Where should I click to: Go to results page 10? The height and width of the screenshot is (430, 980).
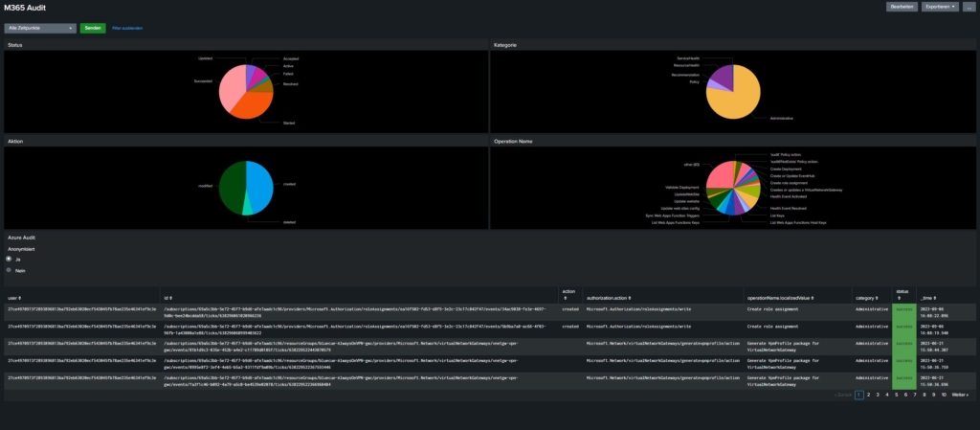click(x=944, y=395)
